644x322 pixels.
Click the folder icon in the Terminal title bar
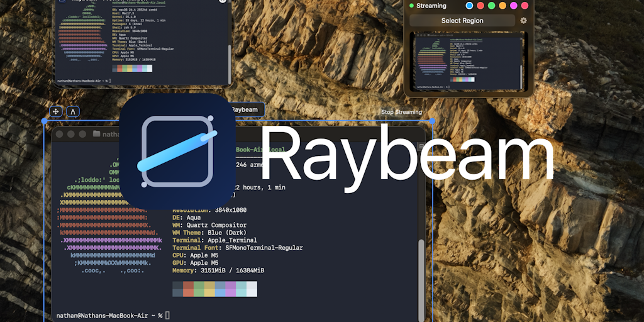[x=96, y=134]
